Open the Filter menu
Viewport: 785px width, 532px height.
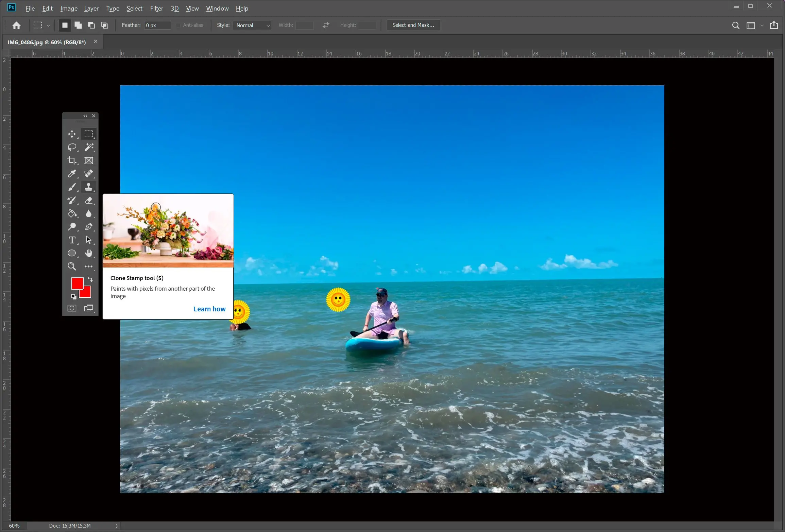[156, 8]
